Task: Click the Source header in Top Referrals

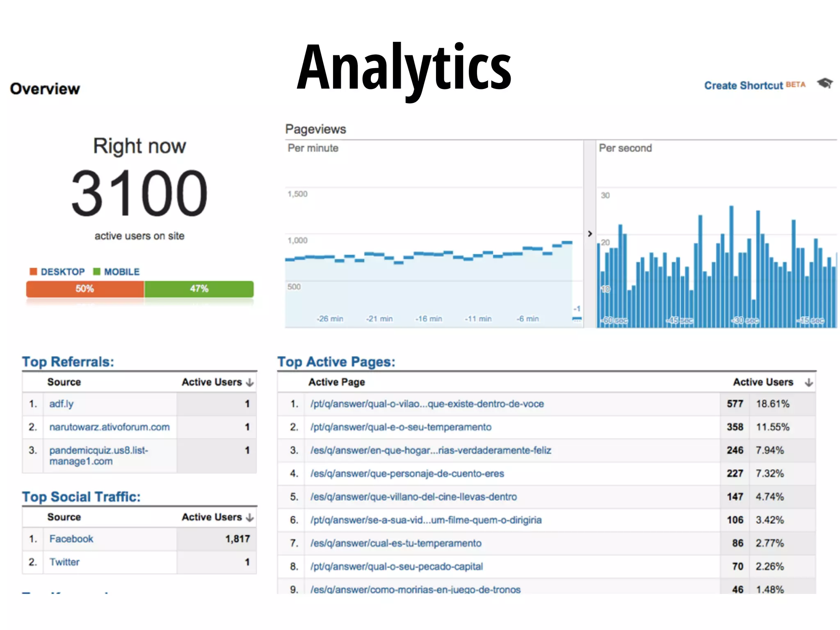Action: pyautogui.click(x=64, y=382)
